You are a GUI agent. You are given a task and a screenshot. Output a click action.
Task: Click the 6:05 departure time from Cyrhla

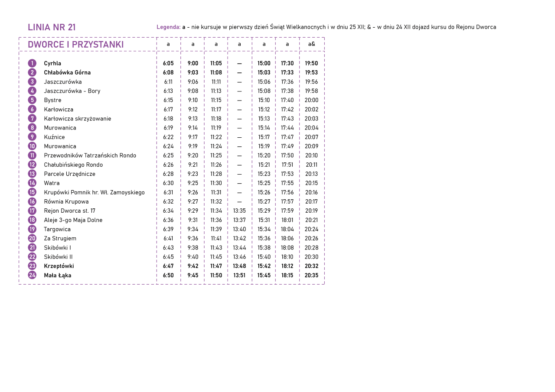click(x=168, y=63)
